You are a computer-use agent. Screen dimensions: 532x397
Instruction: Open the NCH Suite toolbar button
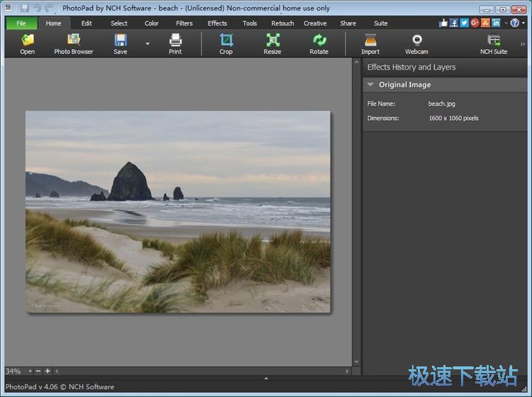(494, 43)
